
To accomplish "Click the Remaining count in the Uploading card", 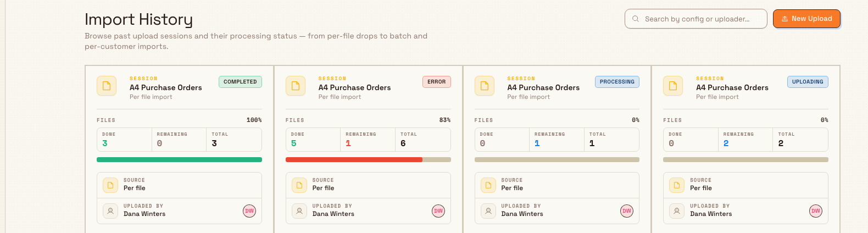I will pyautogui.click(x=726, y=143).
